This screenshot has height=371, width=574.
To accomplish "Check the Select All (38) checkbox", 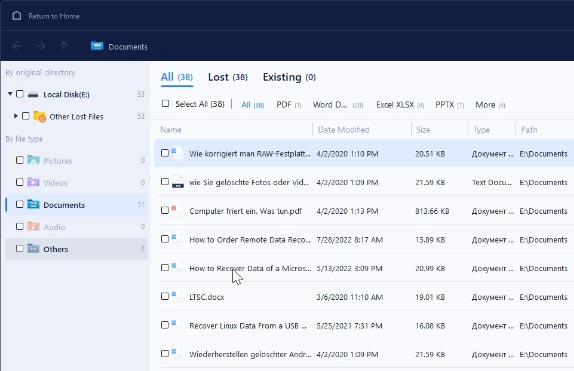I will point(165,104).
